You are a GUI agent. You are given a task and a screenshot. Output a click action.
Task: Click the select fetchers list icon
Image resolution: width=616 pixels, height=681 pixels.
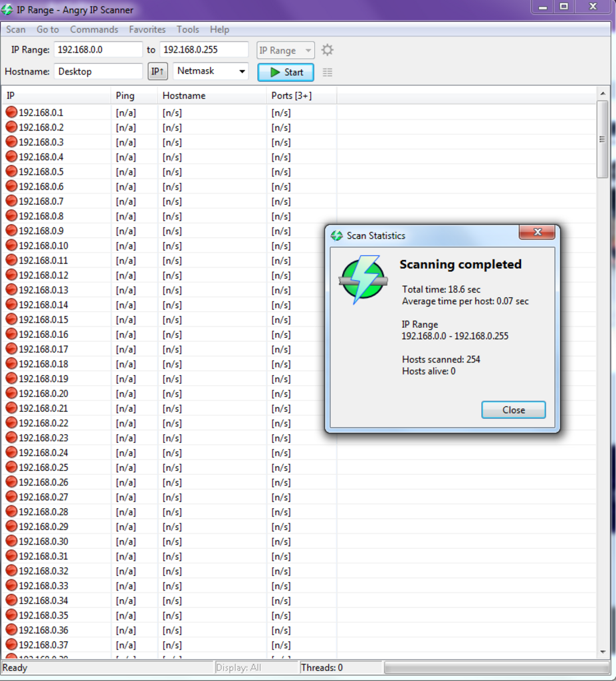point(328,72)
